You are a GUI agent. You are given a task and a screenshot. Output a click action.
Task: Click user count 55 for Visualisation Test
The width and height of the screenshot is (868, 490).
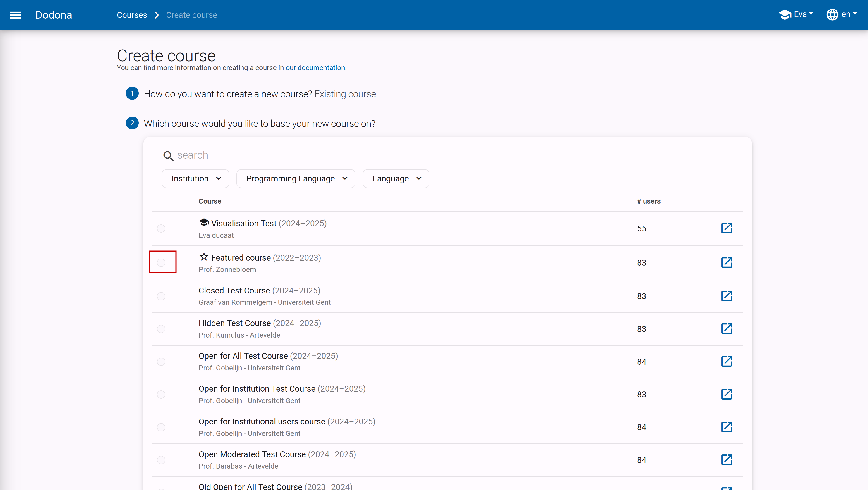tap(641, 229)
